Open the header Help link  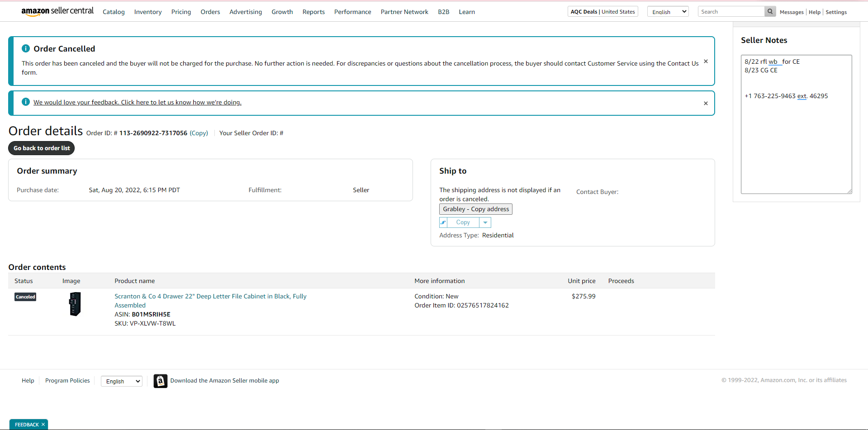[x=815, y=12]
